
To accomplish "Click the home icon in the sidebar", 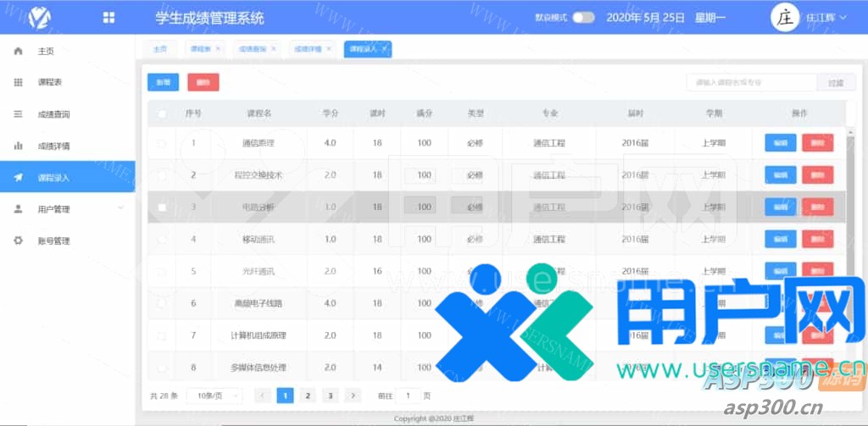I will [x=19, y=51].
